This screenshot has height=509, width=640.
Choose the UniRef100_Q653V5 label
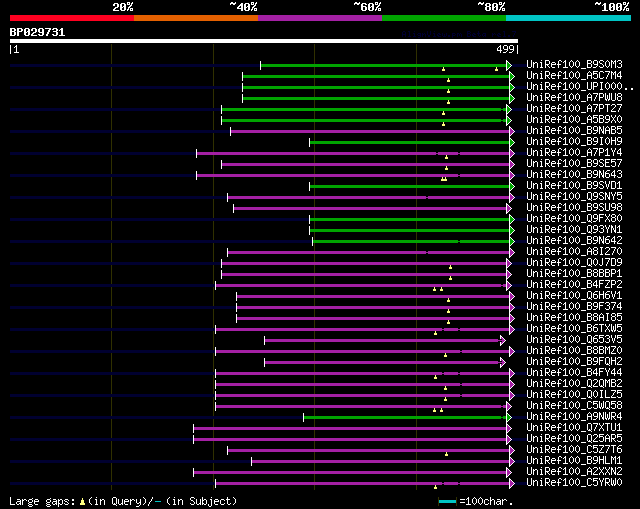click(x=574, y=340)
